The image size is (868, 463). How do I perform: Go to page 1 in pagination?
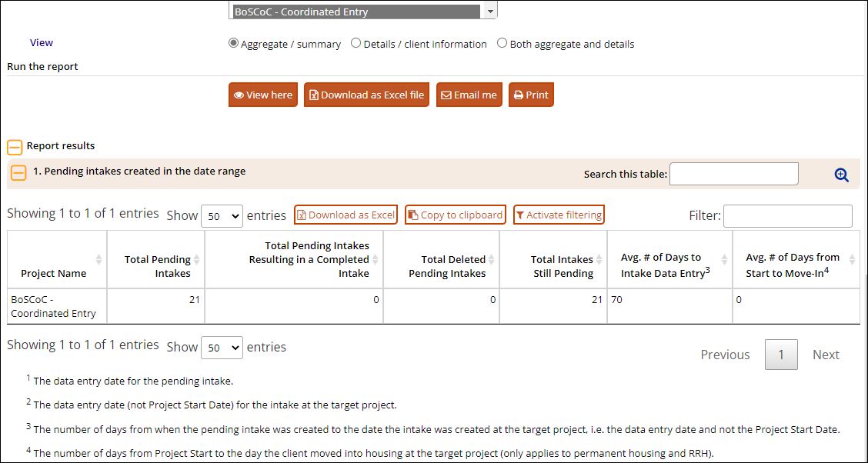[781, 355]
